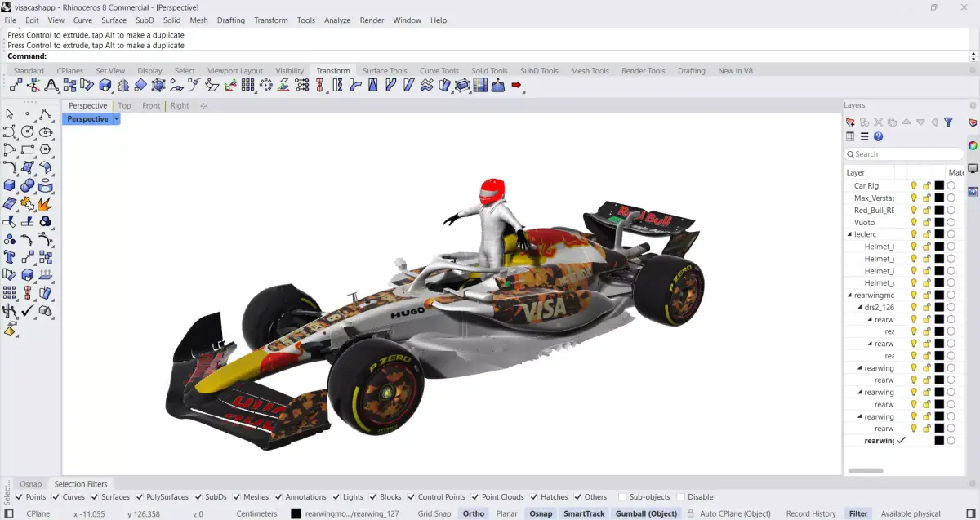Toggle Grid Snap in status bar
The width and height of the screenshot is (980, 520).
pyautogui.click(x=434, y=513)
